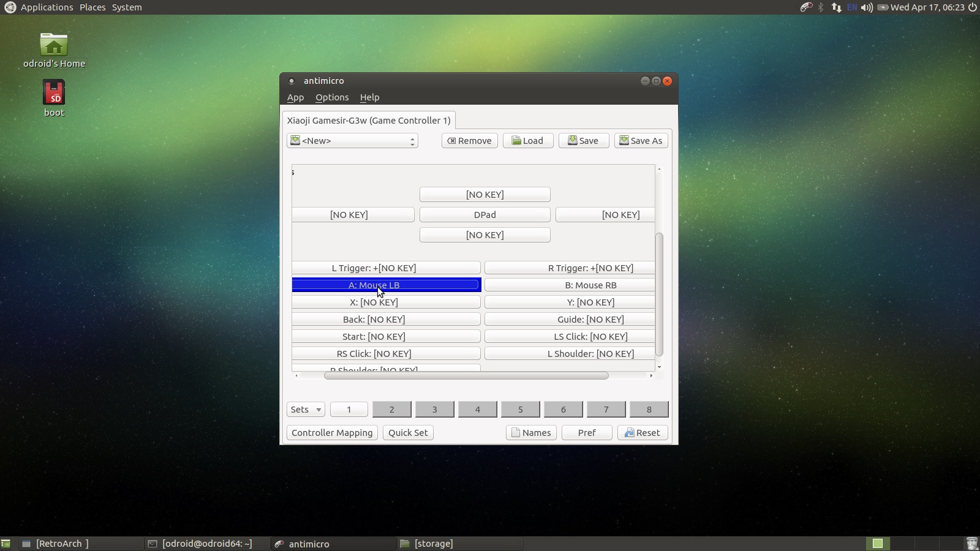Click the horizontal scrollbar of the button list
980x551 pixels.
pos(466,375)
